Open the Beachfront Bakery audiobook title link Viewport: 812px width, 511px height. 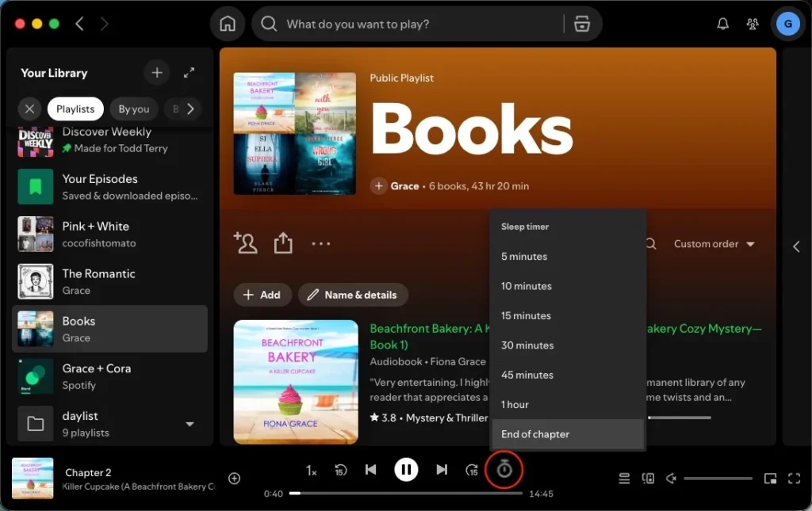point(427,336)
